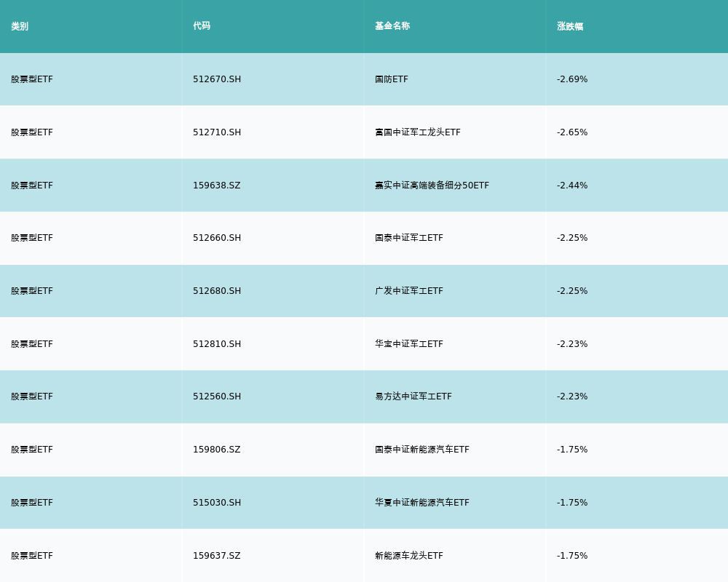728x582 pixels.
Task: Select fund name 易方达中证军工ETF
Action: coord(414,396)
